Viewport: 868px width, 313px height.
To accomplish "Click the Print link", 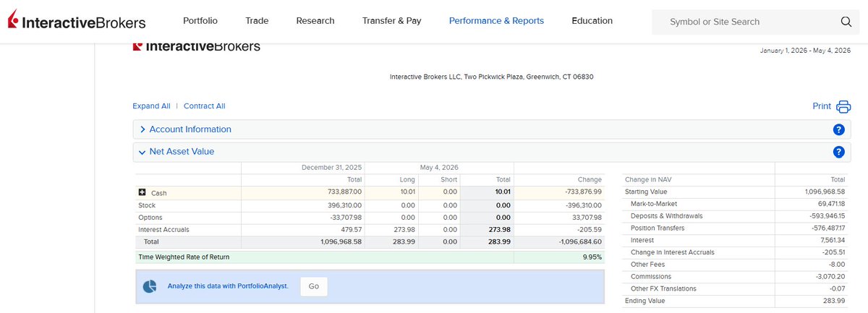I will (822, 106).
